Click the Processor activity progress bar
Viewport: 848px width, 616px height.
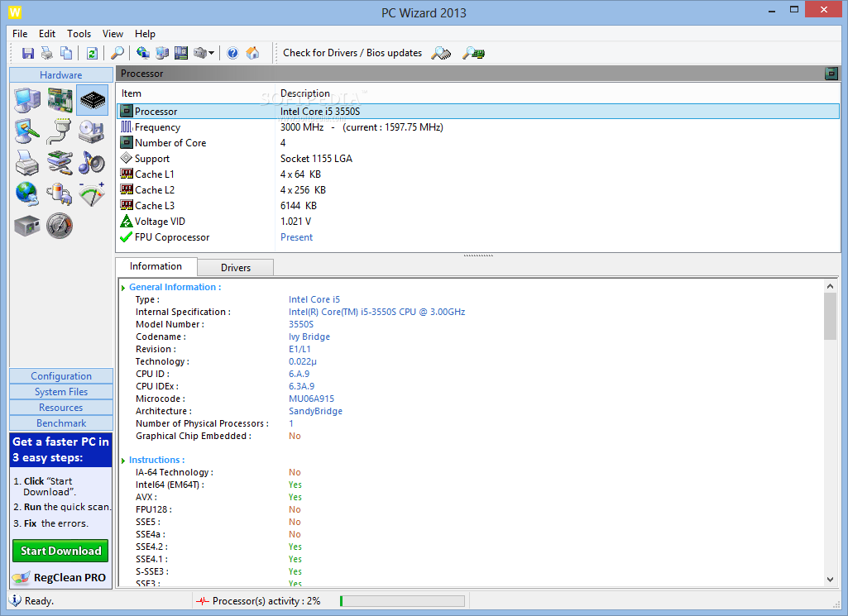click(403, 600)
